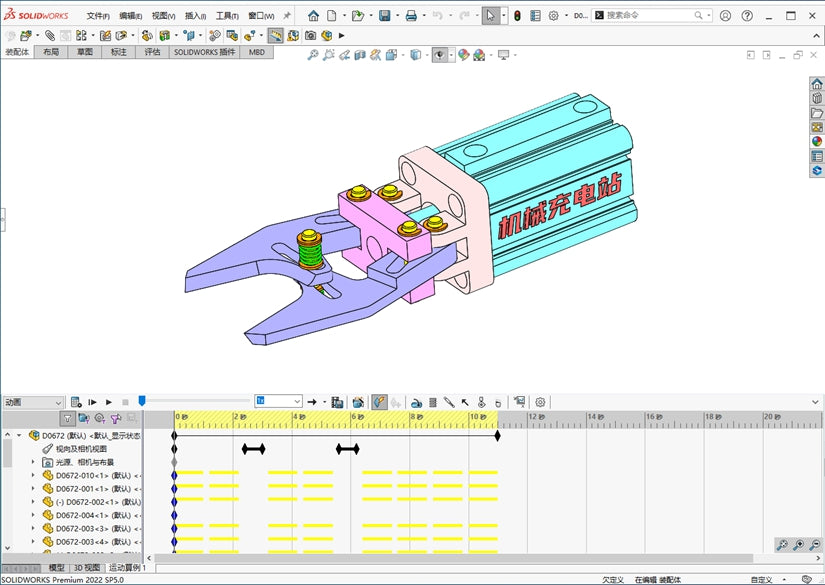
Task: Click the Calculate motion study icon
Action: (x=76, y=402)
